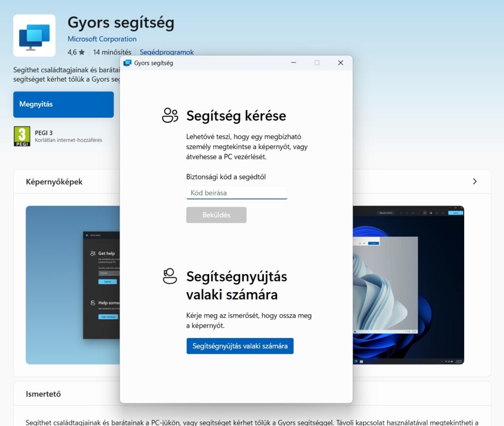Click the Ismertető section heading
Screen dimensions: 504x426
(43, 394)
